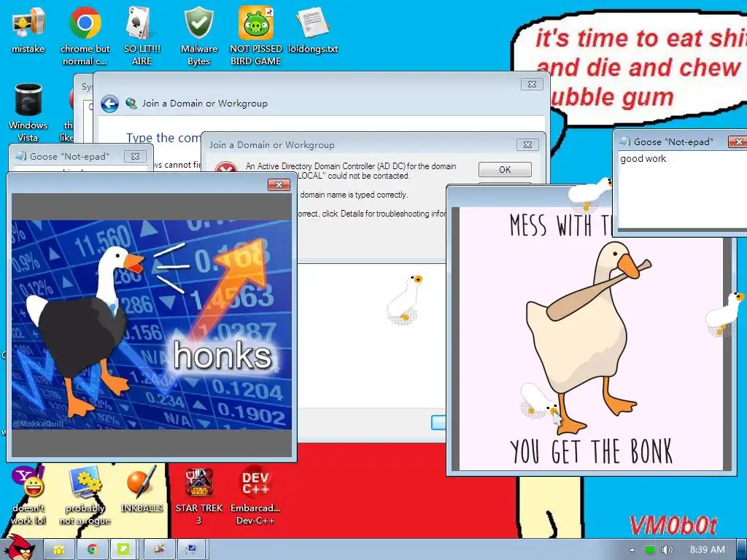747x560 pixels.
Task: Close the honks goose image window
Action: coord(279,184)
